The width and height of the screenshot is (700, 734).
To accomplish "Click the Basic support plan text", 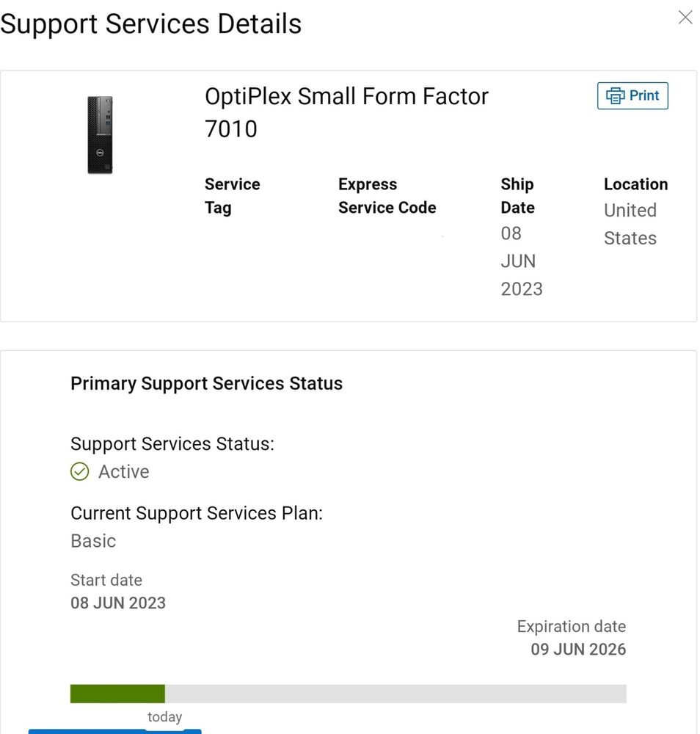I will (93, 541).
